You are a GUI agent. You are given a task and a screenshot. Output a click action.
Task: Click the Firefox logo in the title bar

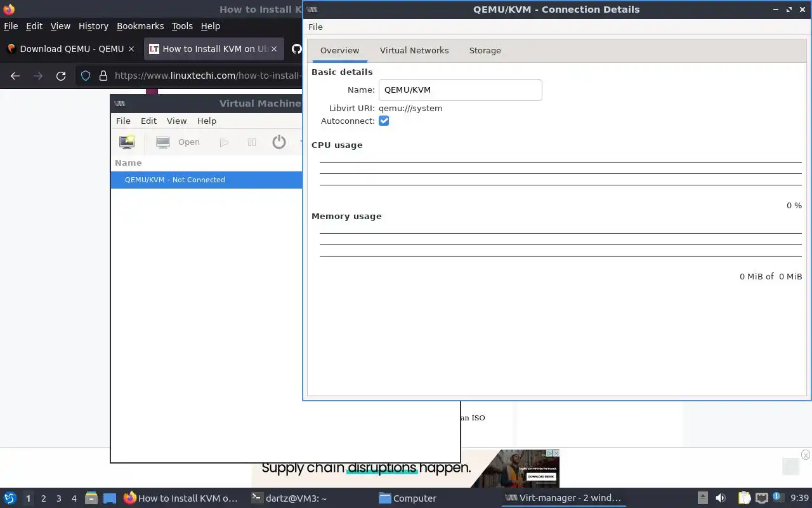[9, 9]
